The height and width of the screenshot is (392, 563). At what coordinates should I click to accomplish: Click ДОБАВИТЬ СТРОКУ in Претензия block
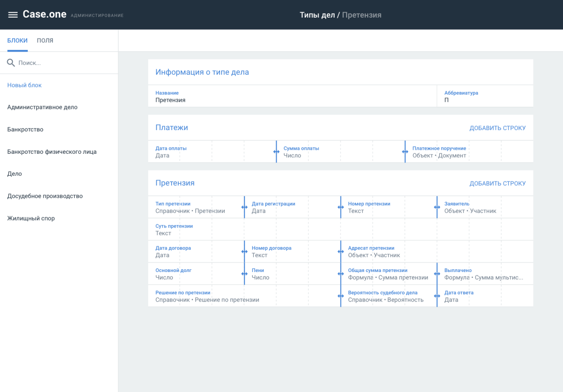[x=497, y=184]
